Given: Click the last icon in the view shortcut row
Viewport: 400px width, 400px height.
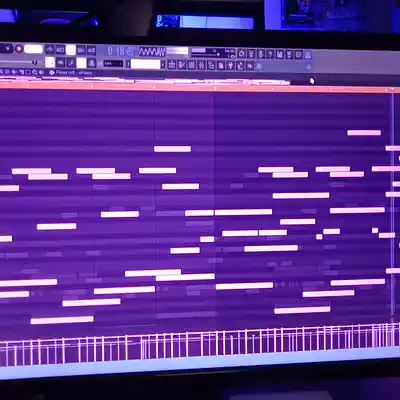Looking at the screenshot, I should coord(250,65).
